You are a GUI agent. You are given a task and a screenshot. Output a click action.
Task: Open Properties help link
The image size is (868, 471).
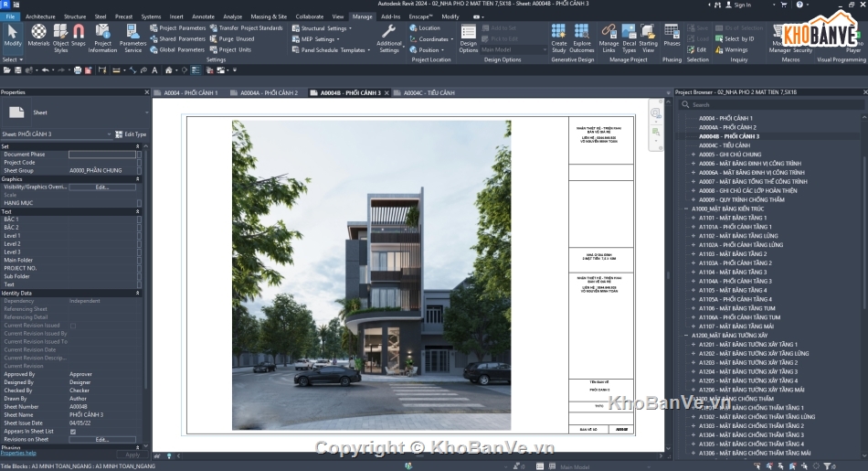[x=18, y=453]
